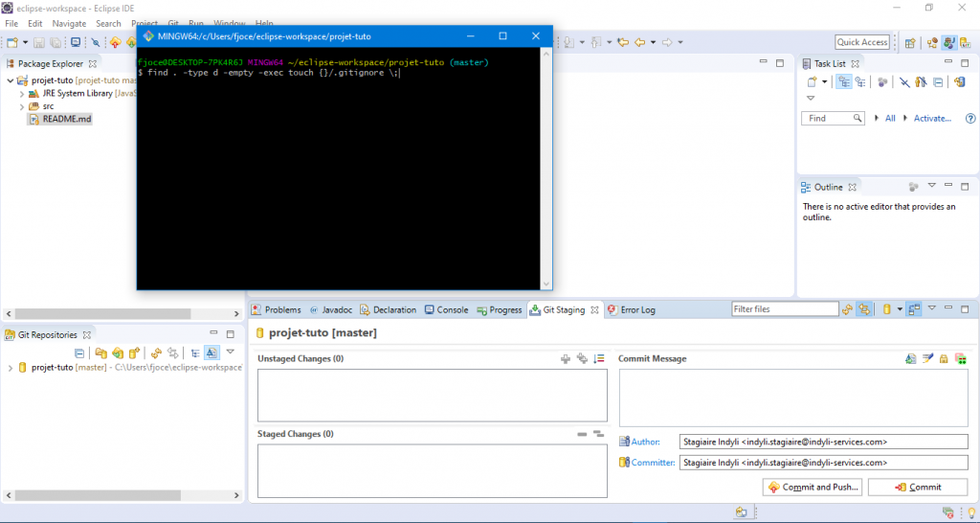Collapse the projet-tuto project in Package Explorer
This screenshot has height=523, width=980.
tap(10, 80)
